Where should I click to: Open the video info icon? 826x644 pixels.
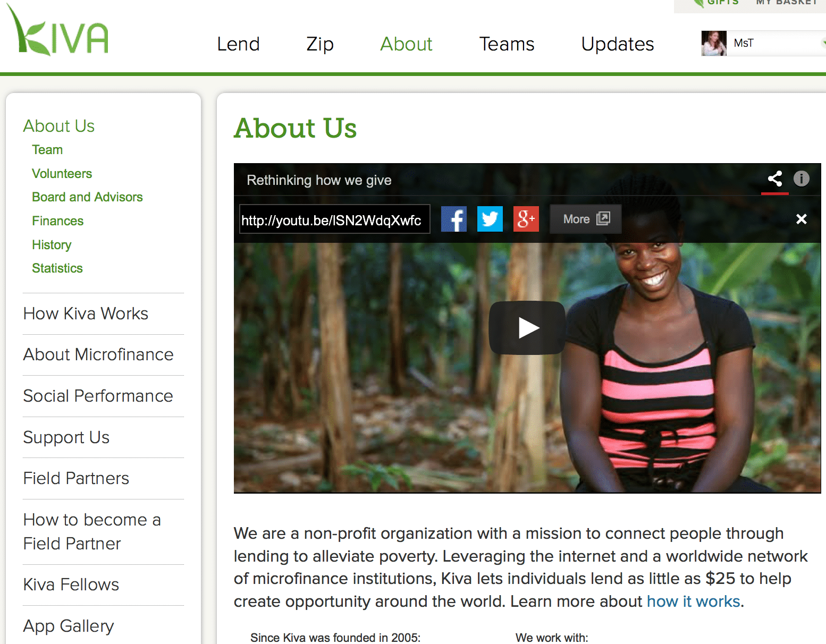coord(802,179)
